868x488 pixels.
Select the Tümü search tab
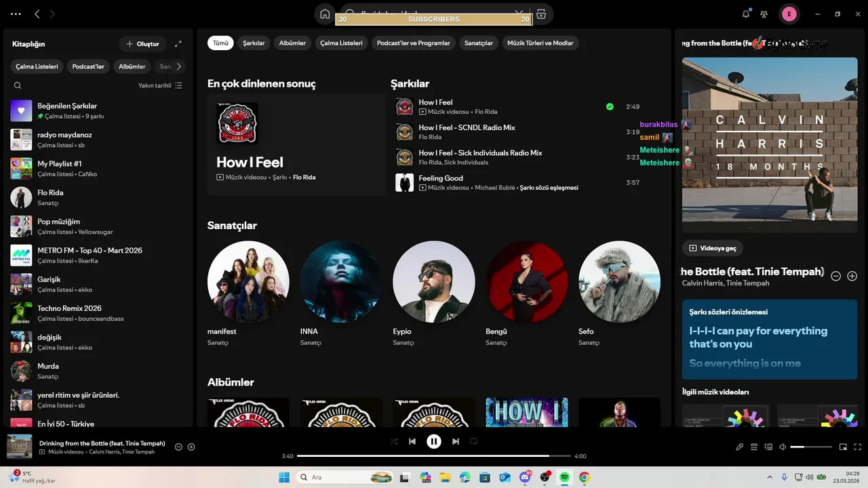pyautogui.click(x=220, y=43)
